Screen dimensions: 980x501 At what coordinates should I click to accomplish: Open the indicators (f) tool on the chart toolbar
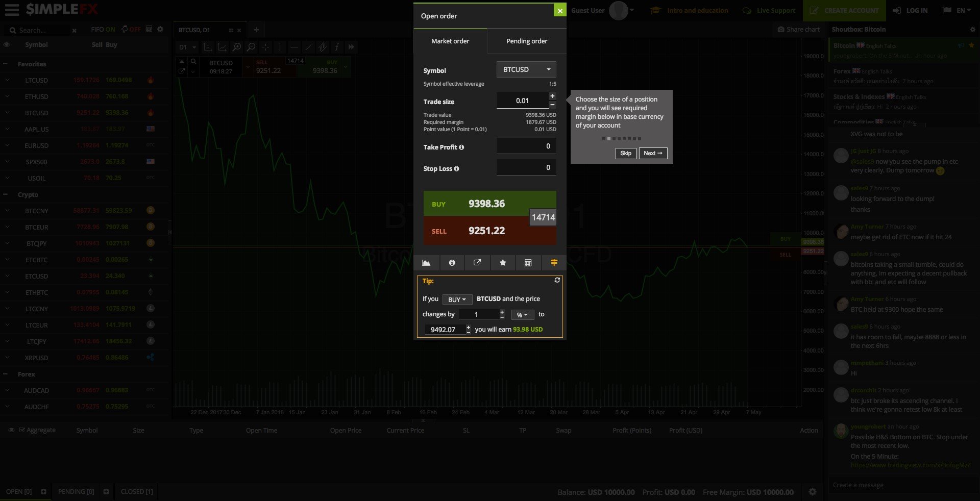pos(337,47)
